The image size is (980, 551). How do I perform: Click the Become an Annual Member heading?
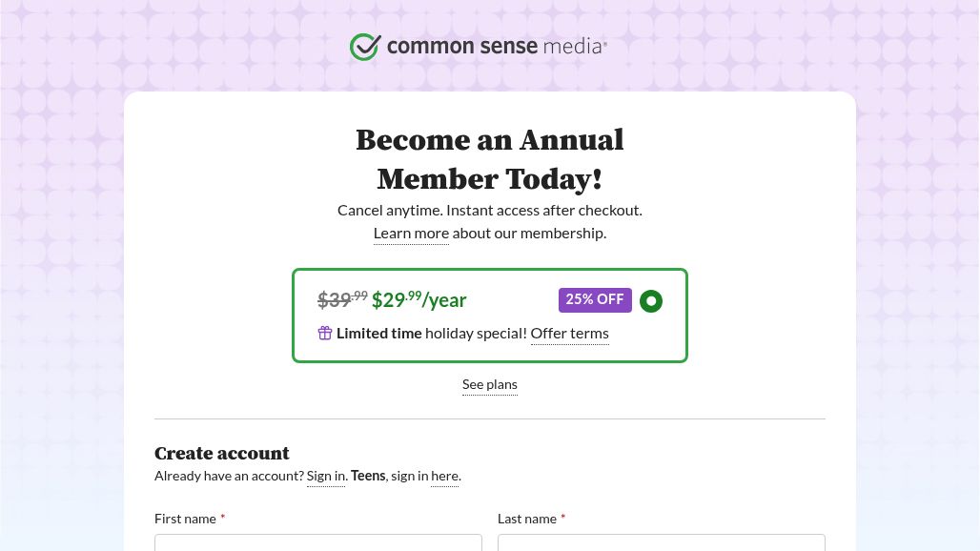[x=490, y=159]
